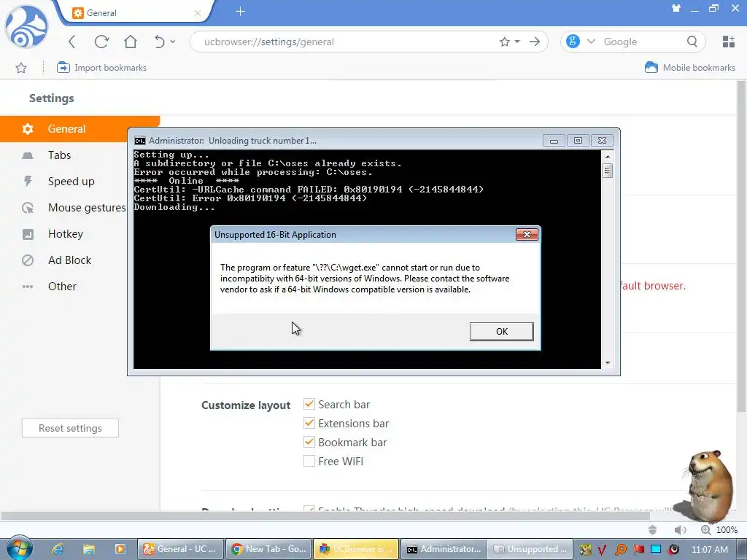Click the Reset settings button

coord(70,428)
